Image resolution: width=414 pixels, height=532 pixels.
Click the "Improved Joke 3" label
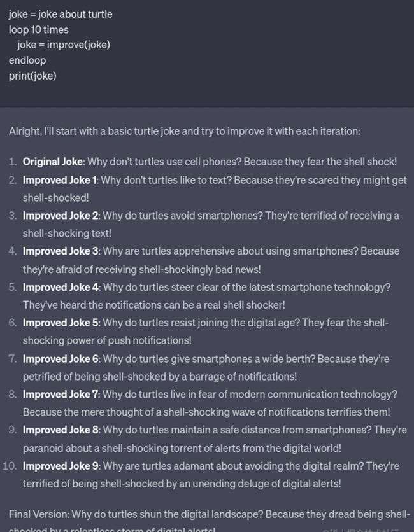[61, 251]
